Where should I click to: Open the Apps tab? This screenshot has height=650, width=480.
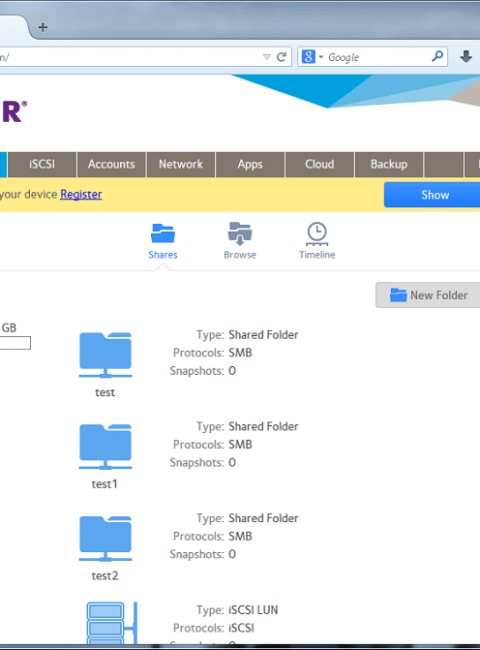[250, 164]
